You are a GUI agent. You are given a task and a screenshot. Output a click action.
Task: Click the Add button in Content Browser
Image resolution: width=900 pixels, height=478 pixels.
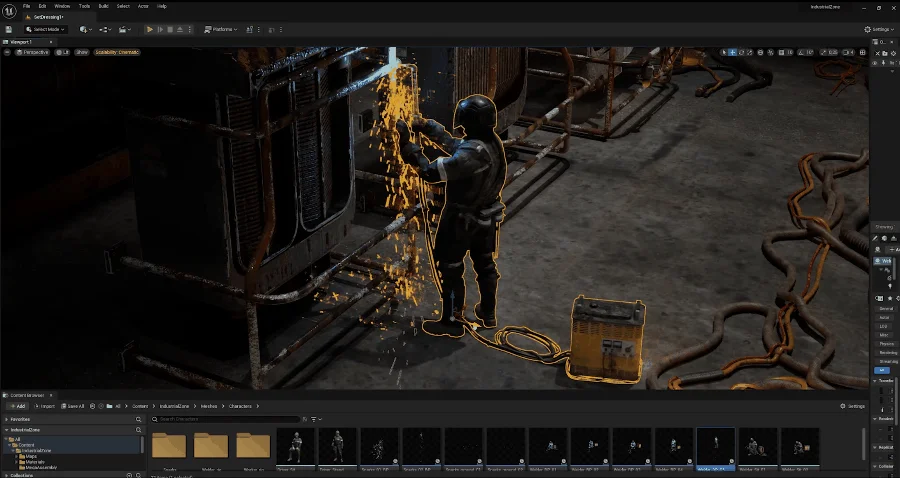click(x=17, y=406)
